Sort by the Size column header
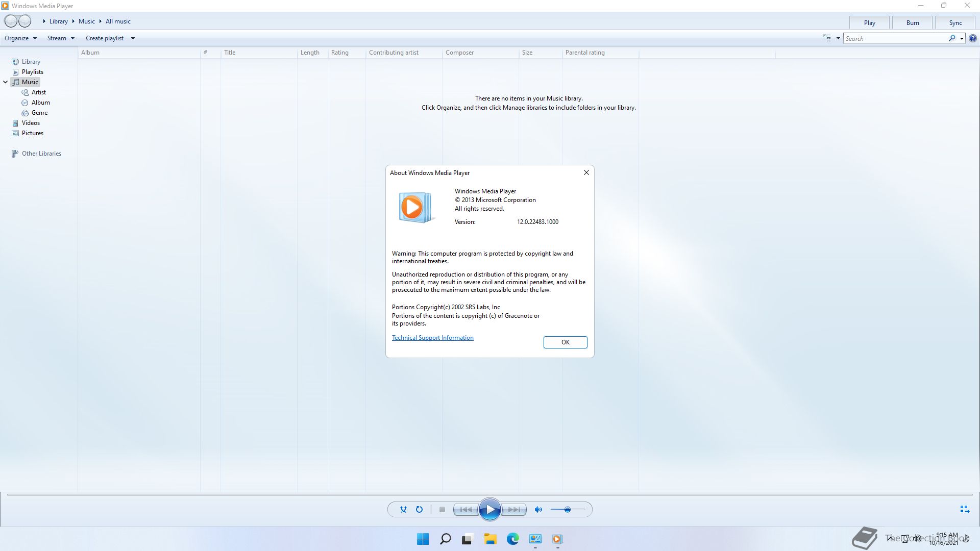980x551 pixels. coord(541,53)
